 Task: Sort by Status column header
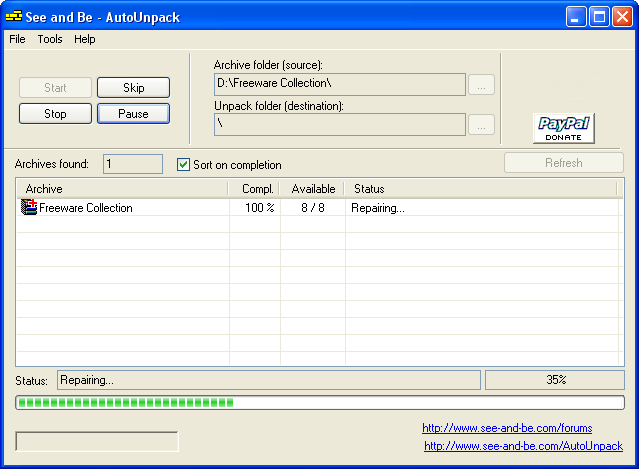(x=481, y=189)
